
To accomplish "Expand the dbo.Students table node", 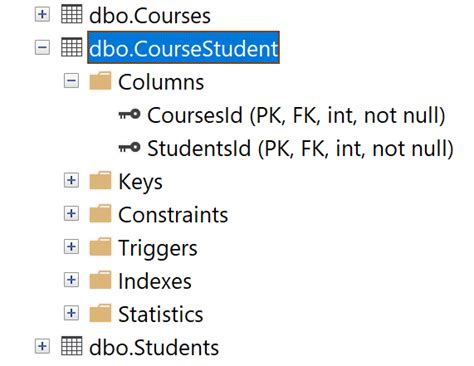I will (x=42, y=346).
